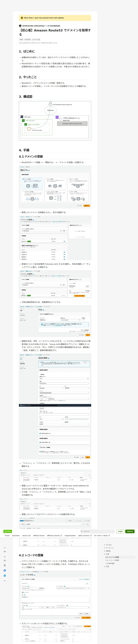138x644 pixels.
Task: Open the 構成図 architecture diagram image
Action: (55, 121)
